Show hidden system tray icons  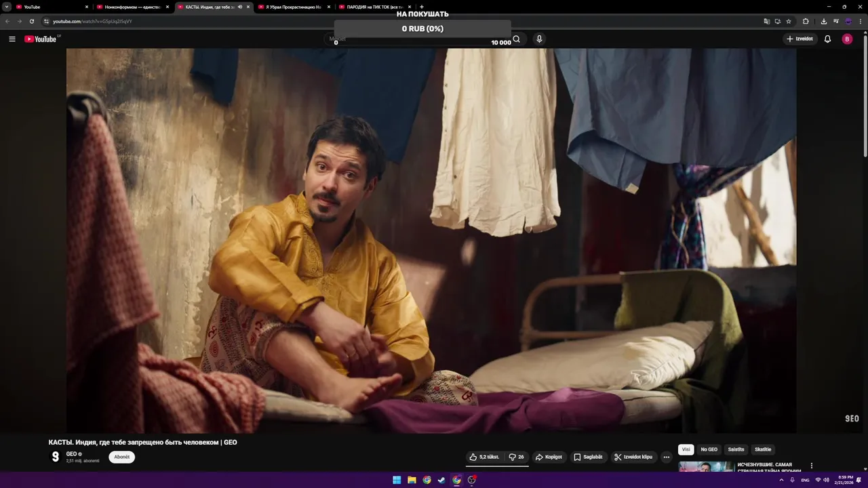(781, 480)
